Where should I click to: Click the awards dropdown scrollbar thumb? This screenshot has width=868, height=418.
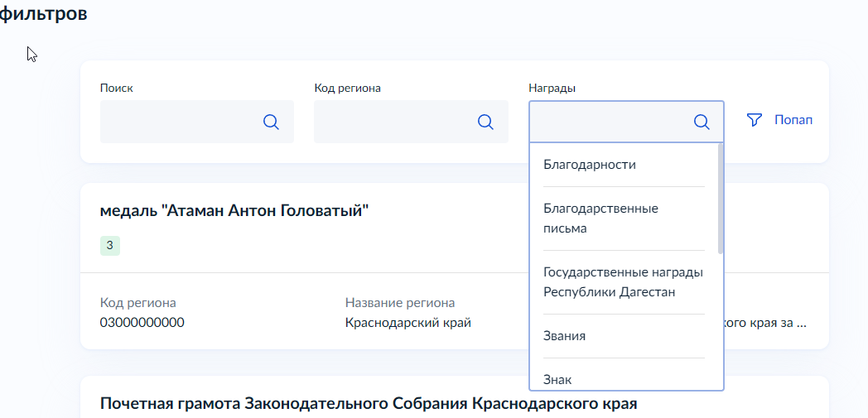721,199
